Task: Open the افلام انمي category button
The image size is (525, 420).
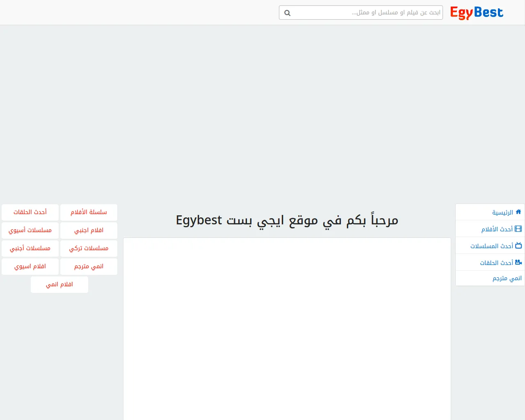Action: tap(59, 284)
